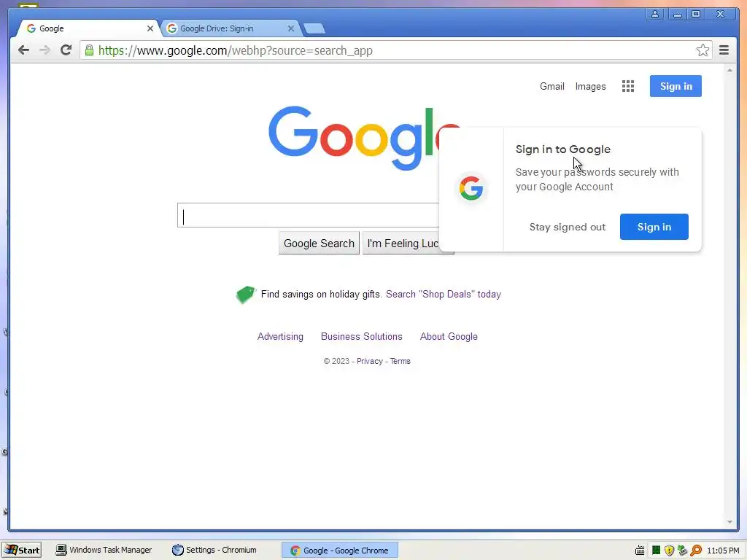Switch to Windows Task Manager in taskbar
747x560 pixels.
(104, 550)
